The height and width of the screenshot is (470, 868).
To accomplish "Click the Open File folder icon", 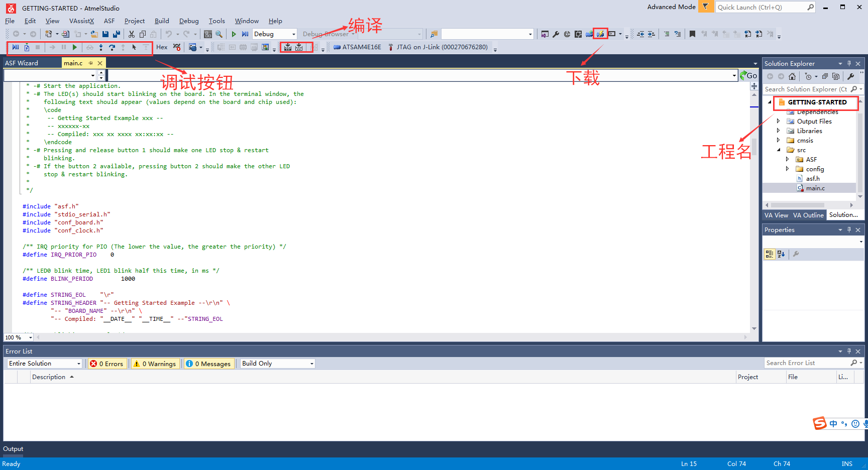I will [94, 34].
